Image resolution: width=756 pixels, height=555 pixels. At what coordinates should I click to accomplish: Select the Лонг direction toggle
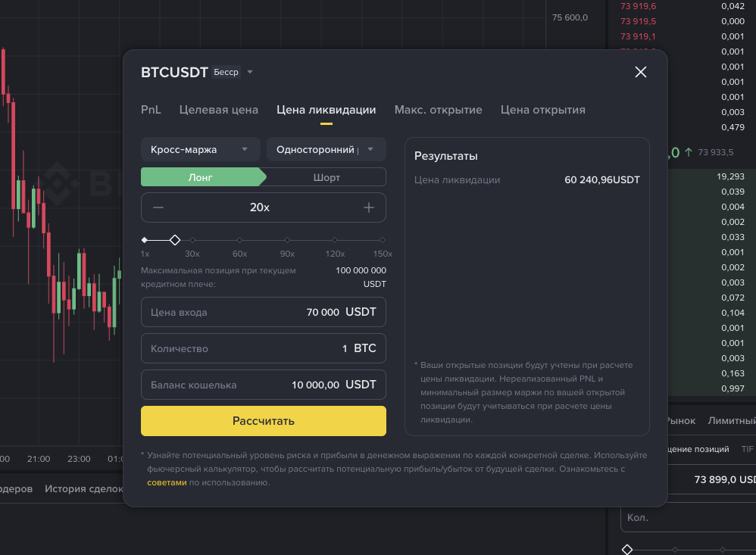(x=201, y=177)
